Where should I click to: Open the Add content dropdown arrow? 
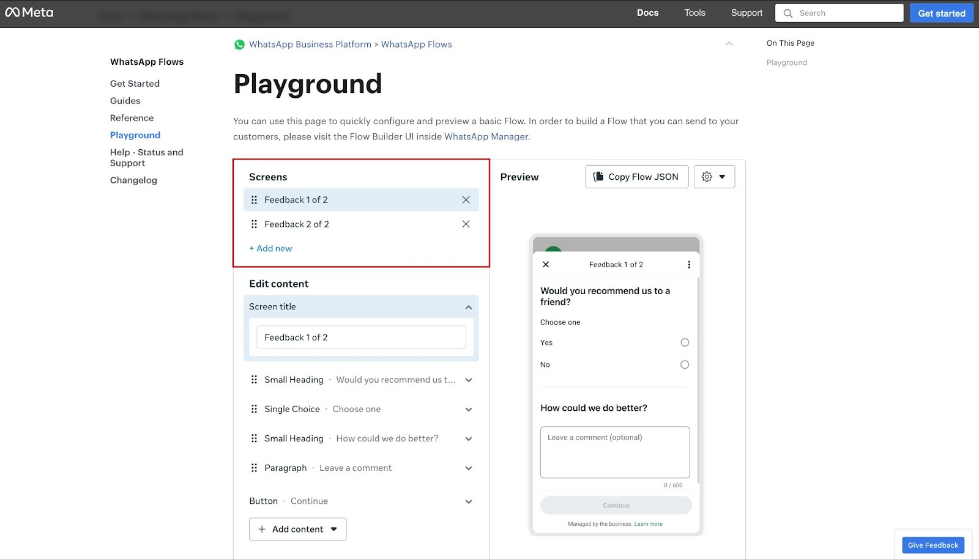point(334,529)
